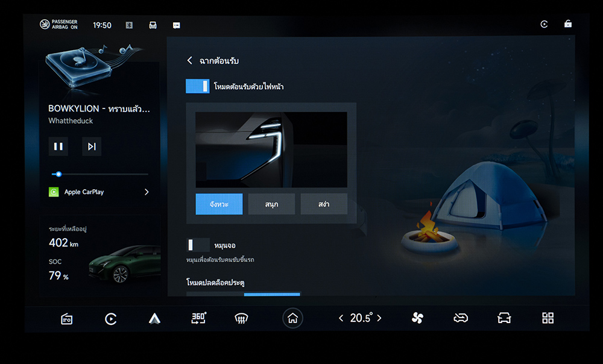
Task: Open the navigation arrow app
Action: click(x=154, y=319)
